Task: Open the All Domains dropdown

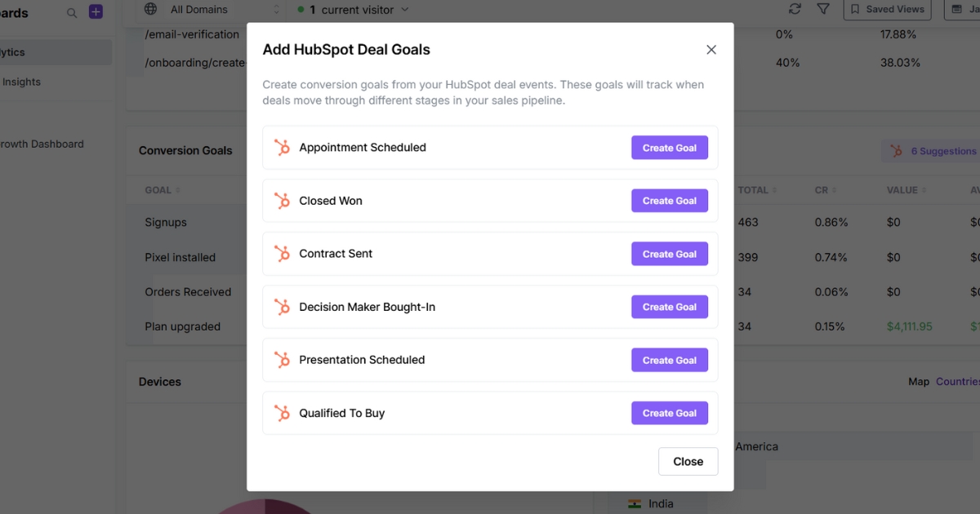Action: pyautogui.click(x=208, y=10)
